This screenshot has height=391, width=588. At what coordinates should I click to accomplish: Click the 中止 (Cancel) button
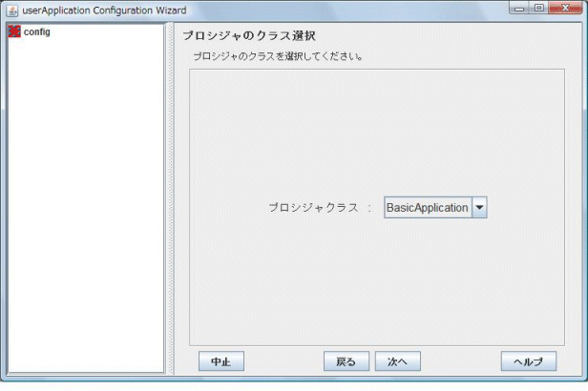tap(221, 361)
